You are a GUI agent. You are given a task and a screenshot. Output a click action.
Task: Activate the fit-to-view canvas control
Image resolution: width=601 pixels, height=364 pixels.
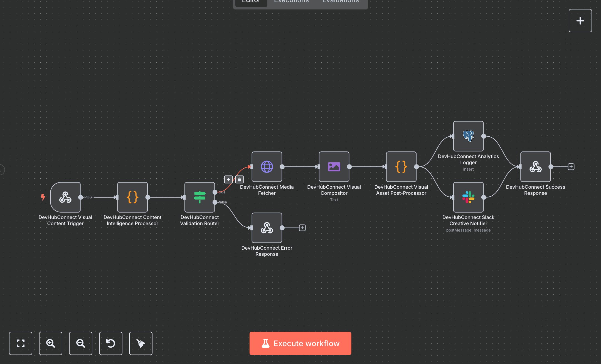pyautogui.click(x=21, y=343)
